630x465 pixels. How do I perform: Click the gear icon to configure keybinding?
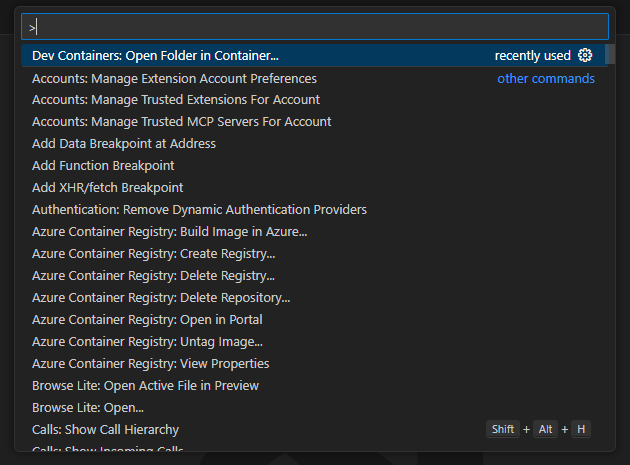(585, 55)
